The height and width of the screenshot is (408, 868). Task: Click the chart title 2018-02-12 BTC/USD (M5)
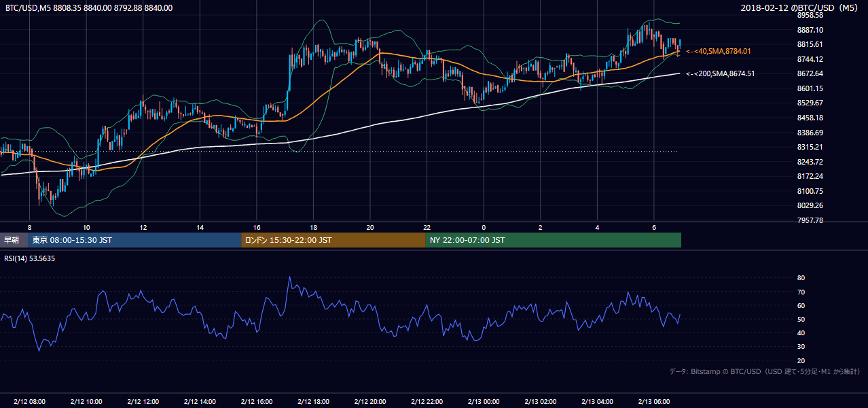pos(801,8)
